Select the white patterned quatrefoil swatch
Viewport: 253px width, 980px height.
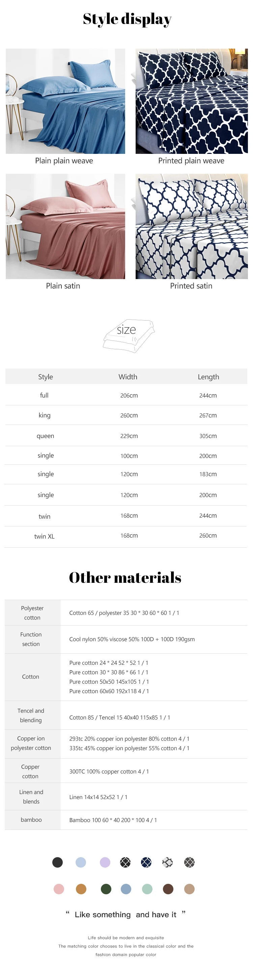167,862
